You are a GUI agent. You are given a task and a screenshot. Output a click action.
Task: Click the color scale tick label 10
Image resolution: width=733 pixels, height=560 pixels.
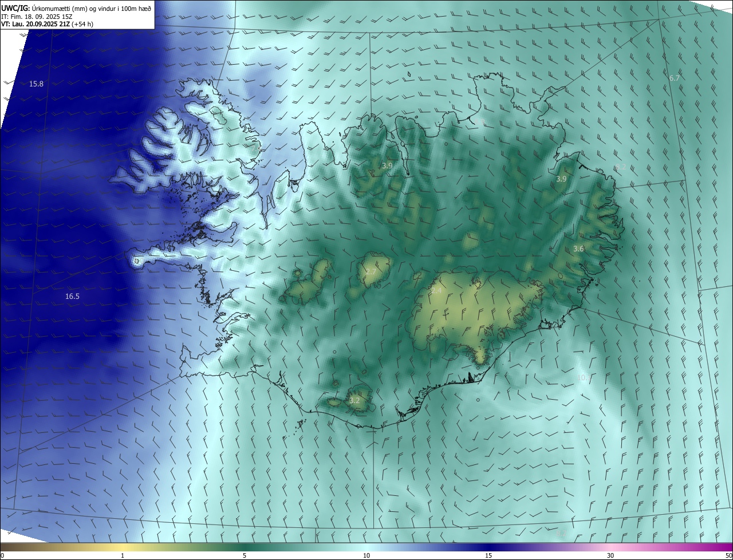point(366,555)
